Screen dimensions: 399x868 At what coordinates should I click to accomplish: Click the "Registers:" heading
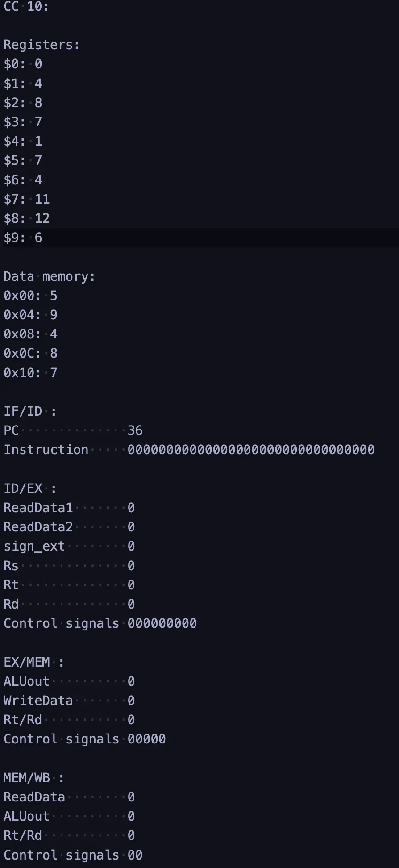point(42,45)
